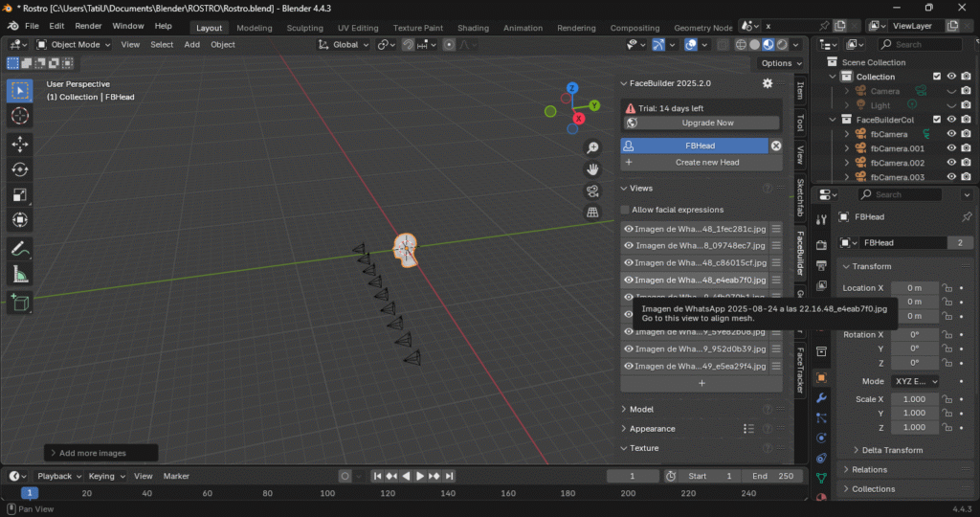Hide fbCamera in the outliner

click(x=951, y=134)
